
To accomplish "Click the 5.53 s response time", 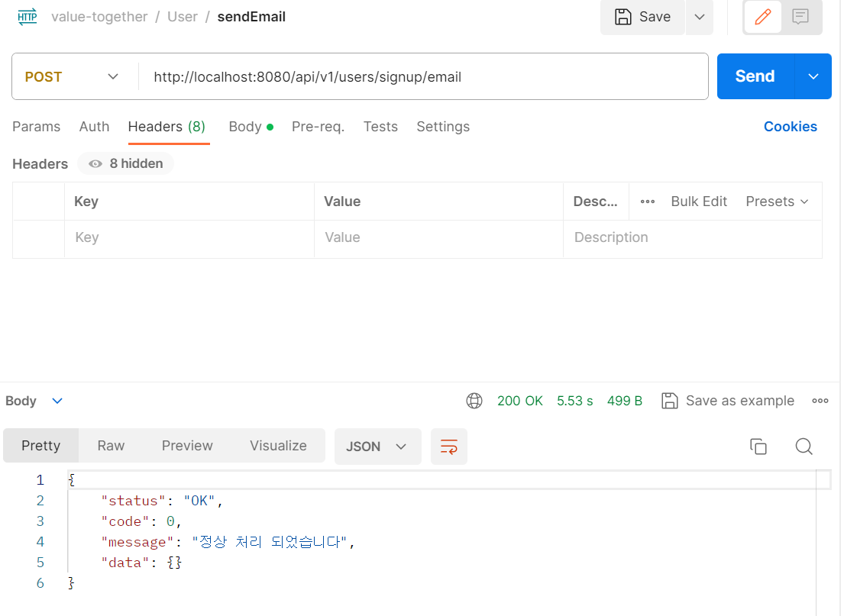I will point(575,401).
